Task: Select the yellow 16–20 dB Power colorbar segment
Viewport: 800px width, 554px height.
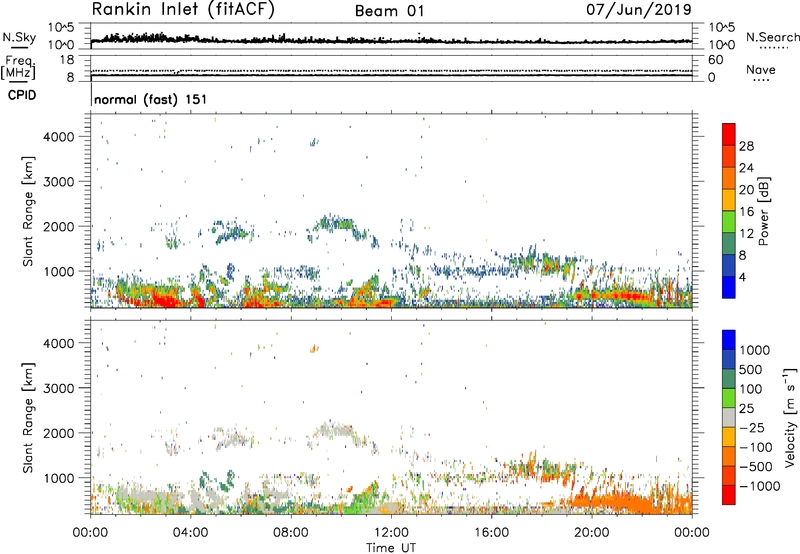Action: click(x=729, y=199)
